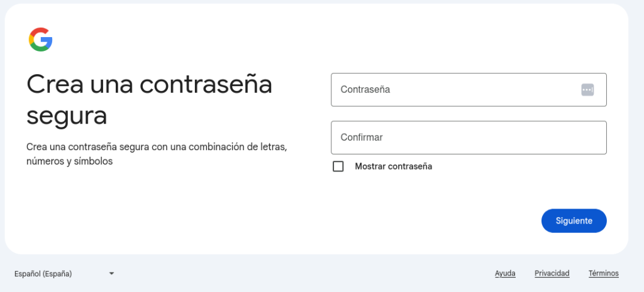Click the "Mostrar contraseña" label text
The height and width of the screenshot is (292, 644).
coord(393,166)
